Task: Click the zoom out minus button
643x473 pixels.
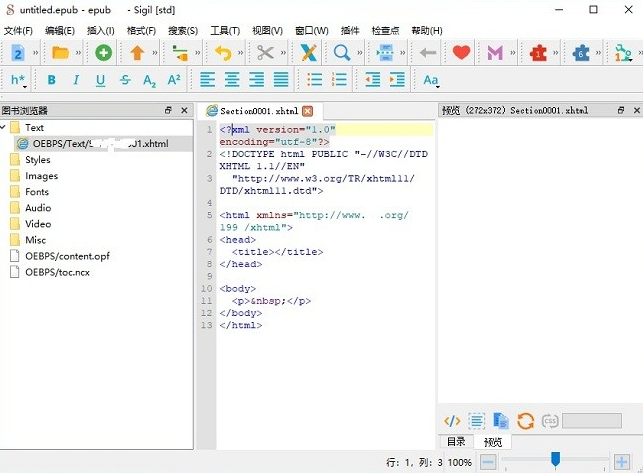Action: tap(488, 462)
